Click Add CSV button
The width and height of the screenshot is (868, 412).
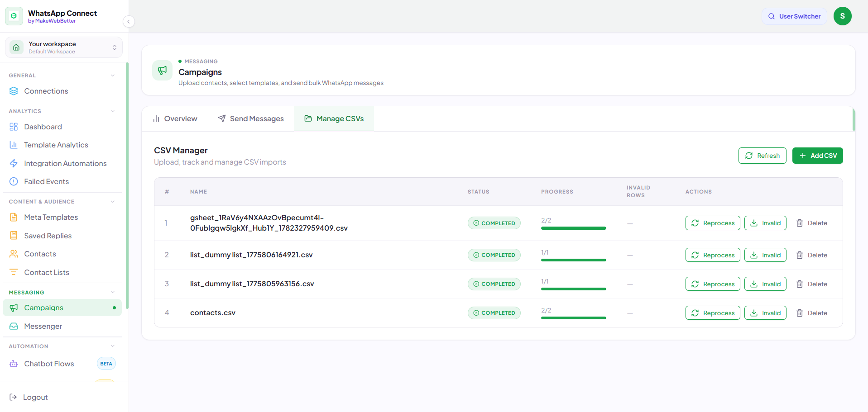pyautogui.click(x=818, y=156)
